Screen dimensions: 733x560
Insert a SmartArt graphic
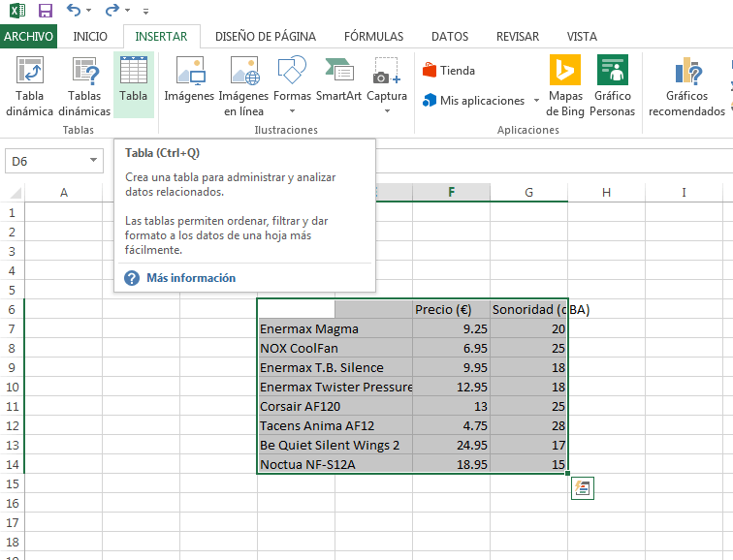tap(339, 79)
